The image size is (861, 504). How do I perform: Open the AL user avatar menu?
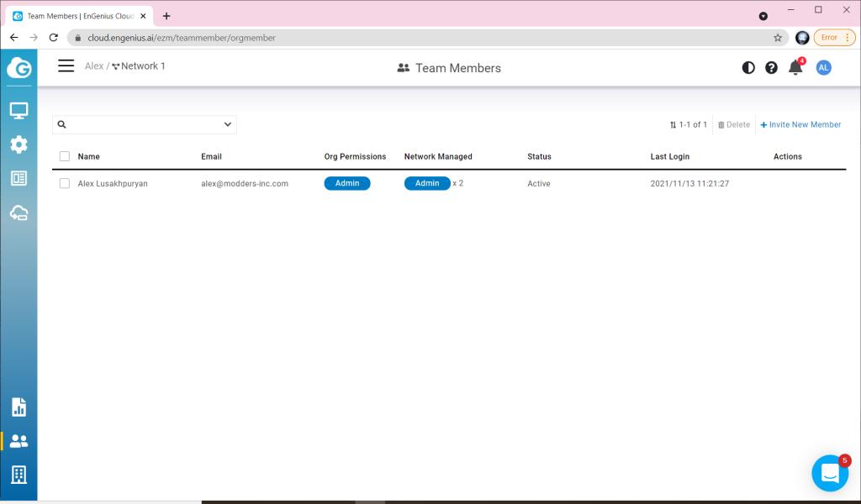pyautogui.click(x=823, y=68)
